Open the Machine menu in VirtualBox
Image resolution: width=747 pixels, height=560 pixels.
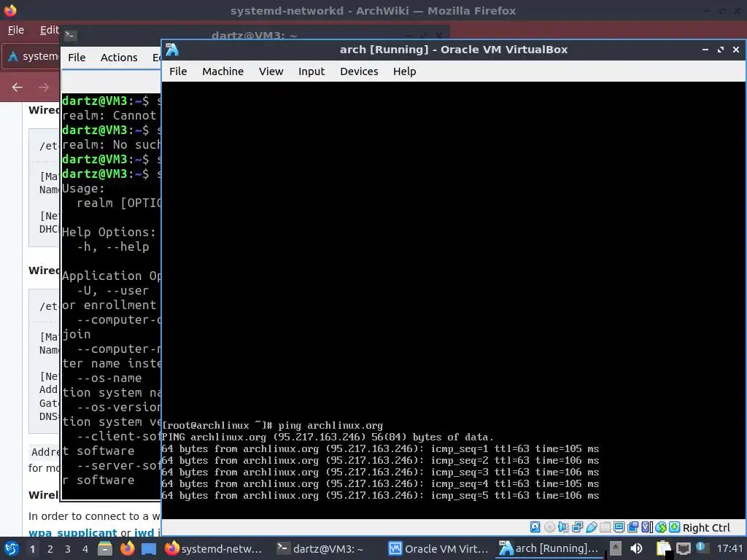(222, 71)
